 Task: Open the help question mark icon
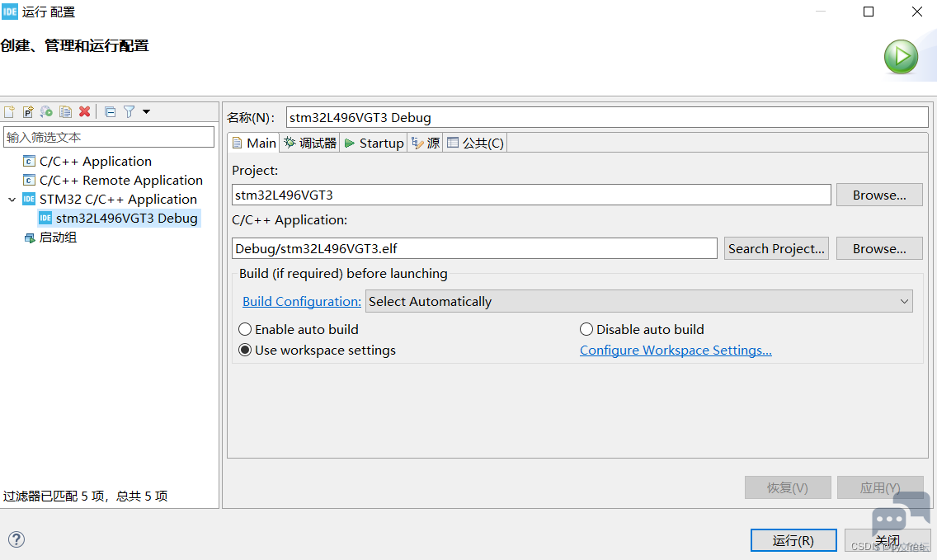[16, 539]
